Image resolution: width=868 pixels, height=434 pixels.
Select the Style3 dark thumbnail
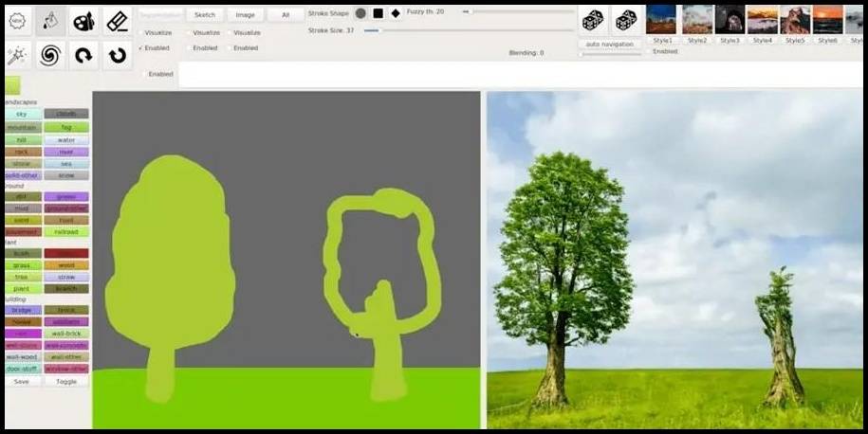click(x=729, y=20)
